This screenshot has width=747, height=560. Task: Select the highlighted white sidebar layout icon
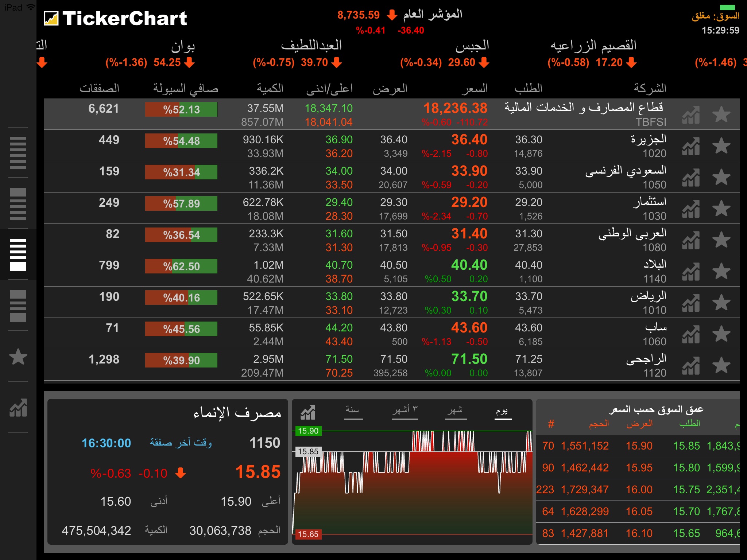pyautogui.click(x=18, y=255)
